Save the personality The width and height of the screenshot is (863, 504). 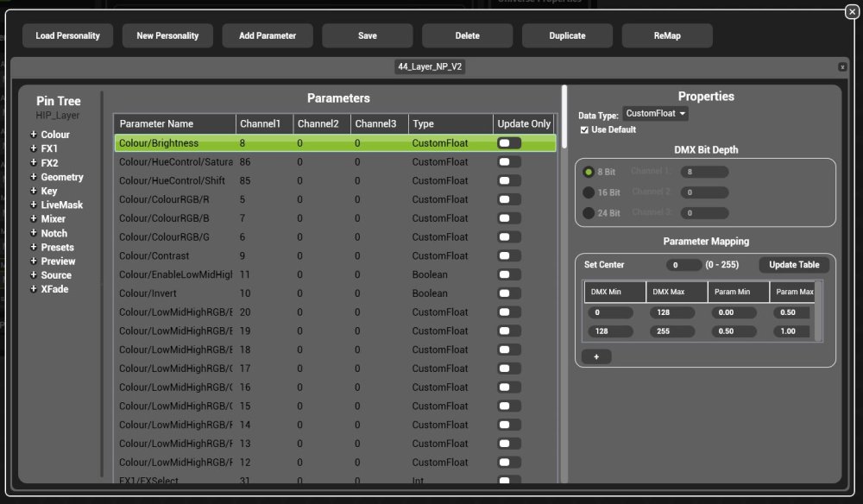[367, 35]
